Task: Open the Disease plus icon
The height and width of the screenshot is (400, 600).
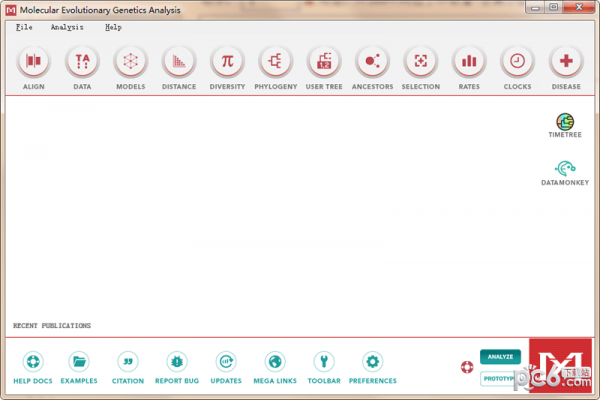Action: 566,61
